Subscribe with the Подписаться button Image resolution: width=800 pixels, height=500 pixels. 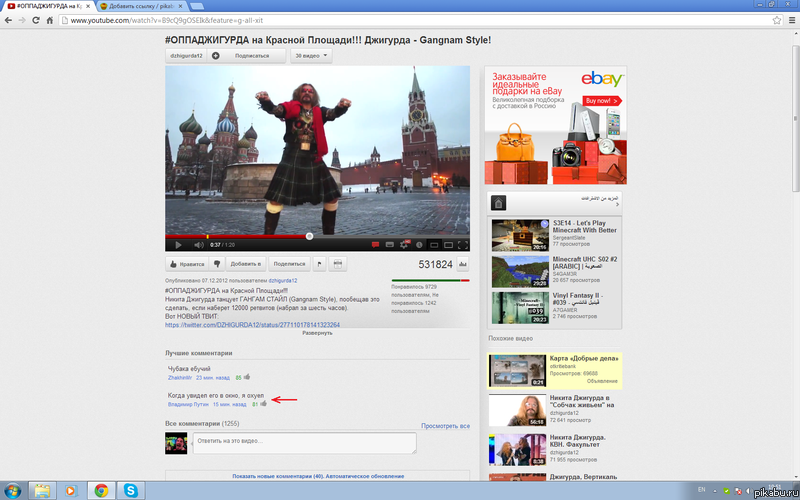[246, 56]
